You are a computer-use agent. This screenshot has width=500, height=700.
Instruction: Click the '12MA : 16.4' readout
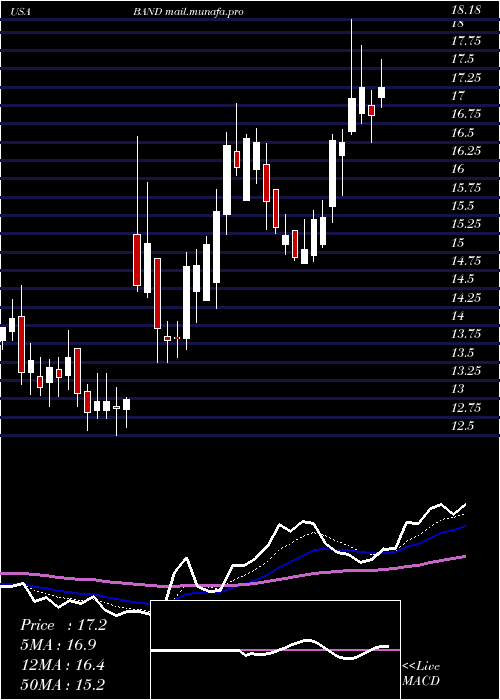[63, 665]
